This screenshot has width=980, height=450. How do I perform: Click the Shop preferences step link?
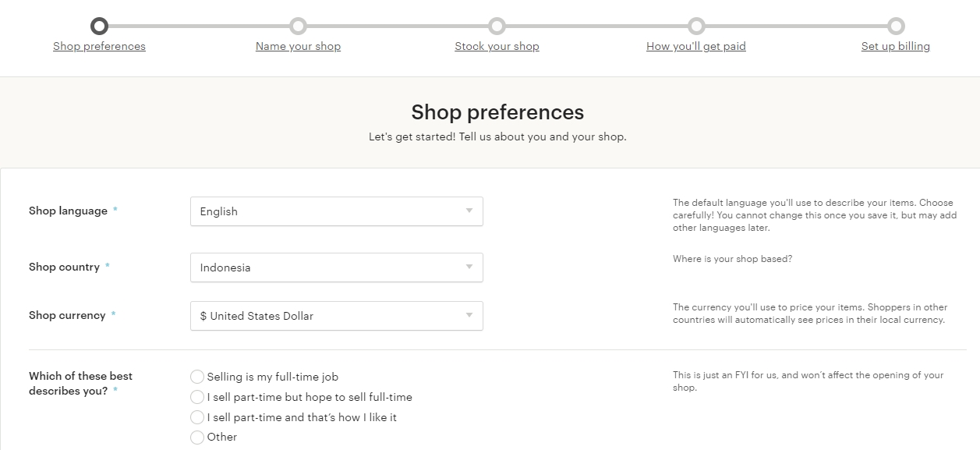(99, 47)
